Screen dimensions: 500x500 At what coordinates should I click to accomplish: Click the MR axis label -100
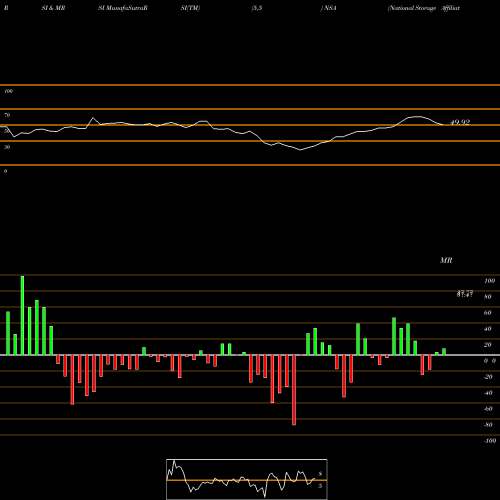tap(490, 441)
